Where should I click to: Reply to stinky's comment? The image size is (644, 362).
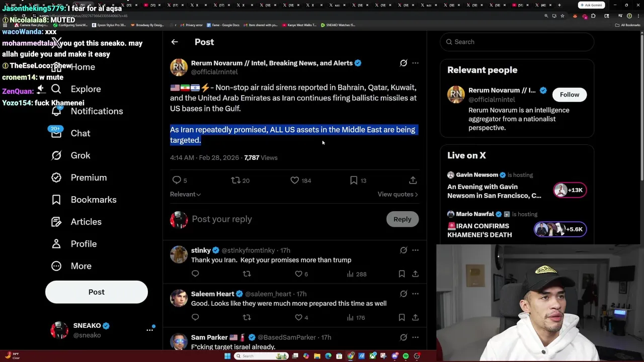[x=195, y=274]
